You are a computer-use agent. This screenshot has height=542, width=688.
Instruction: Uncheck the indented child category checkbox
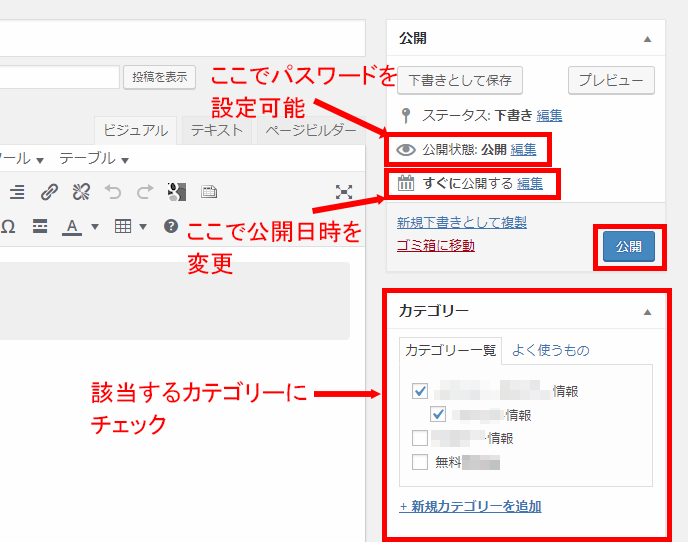click(438, 414)
